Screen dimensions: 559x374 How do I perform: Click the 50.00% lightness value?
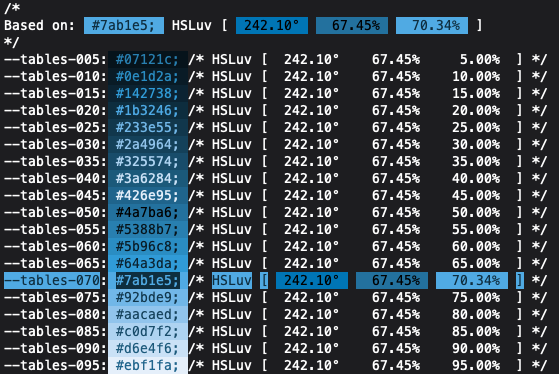[476, 212]
